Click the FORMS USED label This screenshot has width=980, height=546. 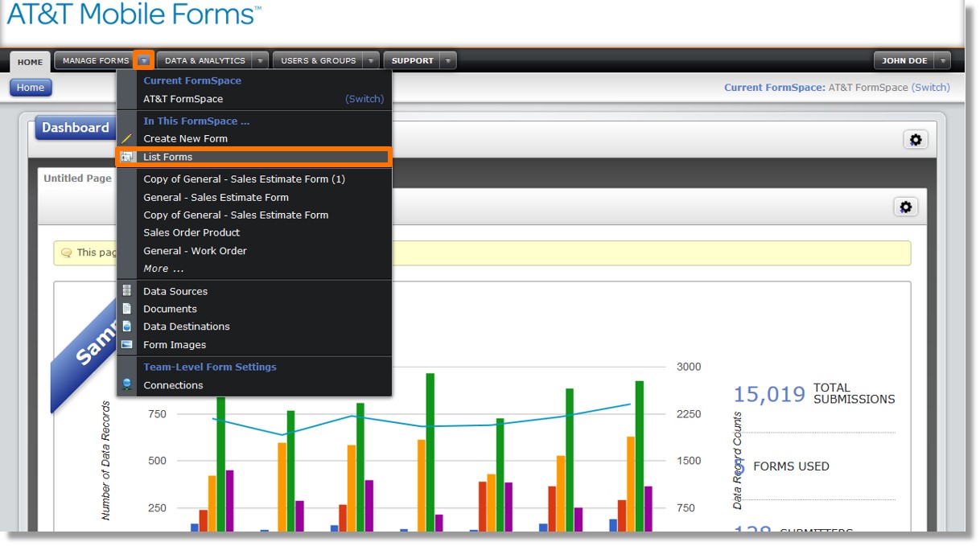(791, 466)
